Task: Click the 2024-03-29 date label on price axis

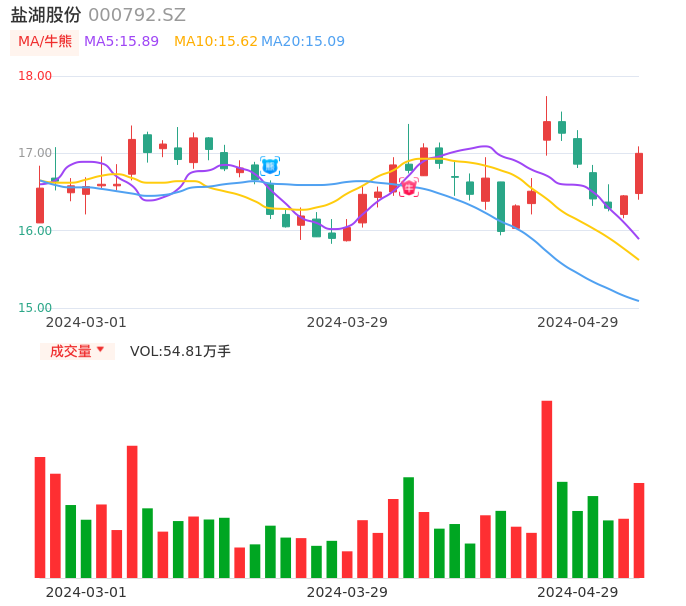Action: [347, 322]
